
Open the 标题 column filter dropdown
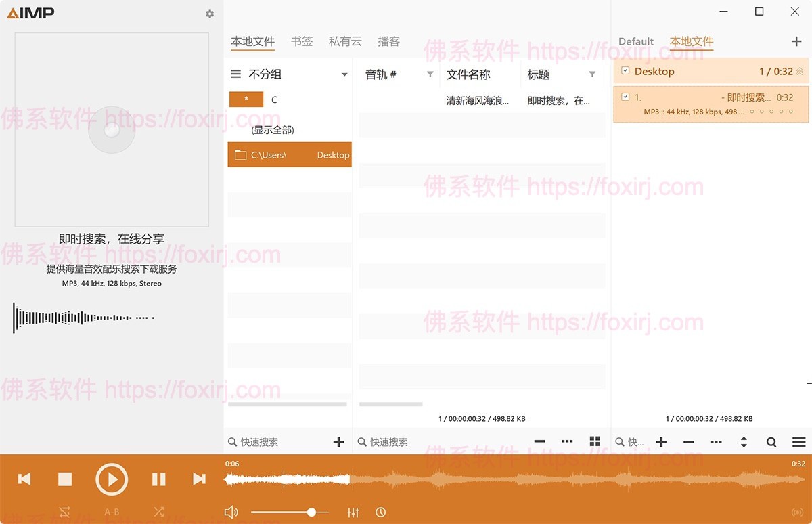click(x=592, y=74)
